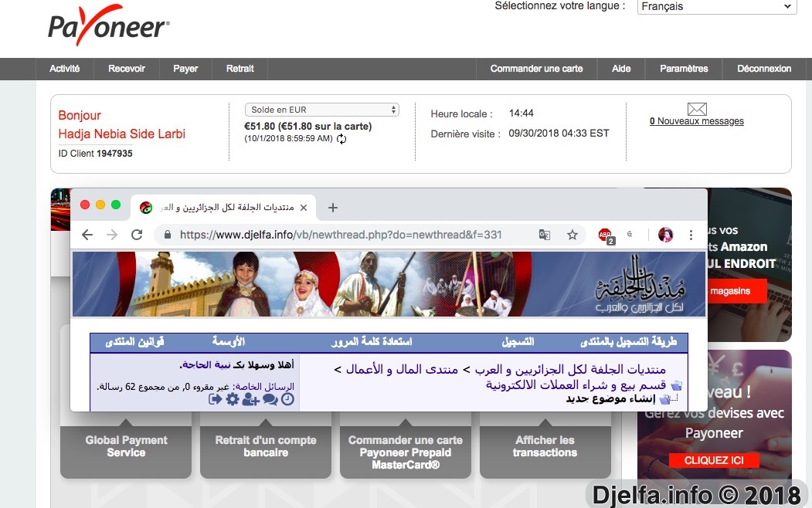Screen dimensions: 812x508
Task: Open الرسائل الخاصة private messages link
Action: click(265, 387)
